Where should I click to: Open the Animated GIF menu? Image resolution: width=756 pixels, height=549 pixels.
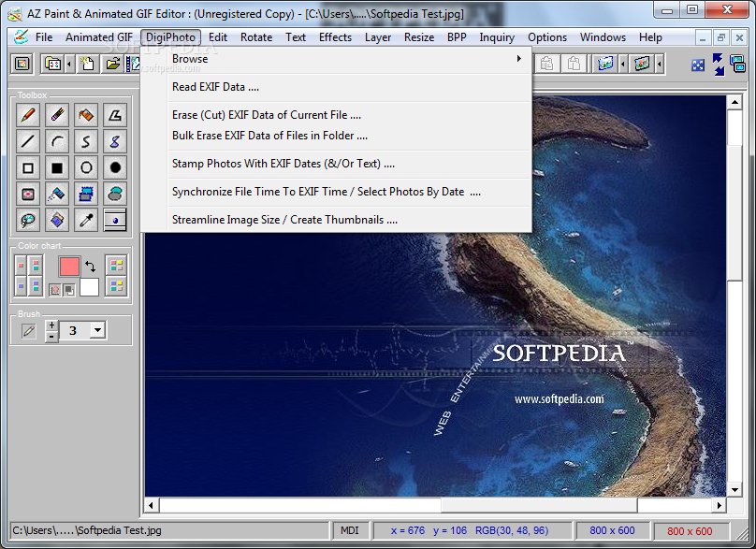pos(99,37)
